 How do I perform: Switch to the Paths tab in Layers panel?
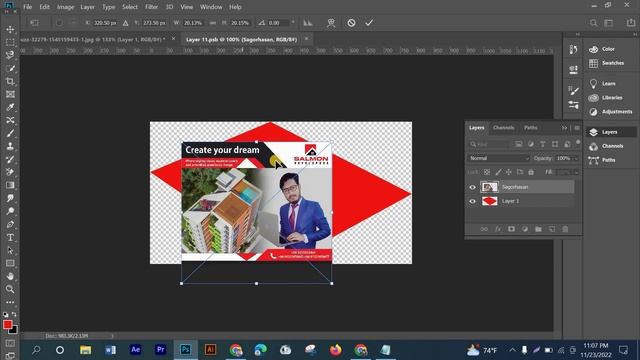click(x=531, y=128)
